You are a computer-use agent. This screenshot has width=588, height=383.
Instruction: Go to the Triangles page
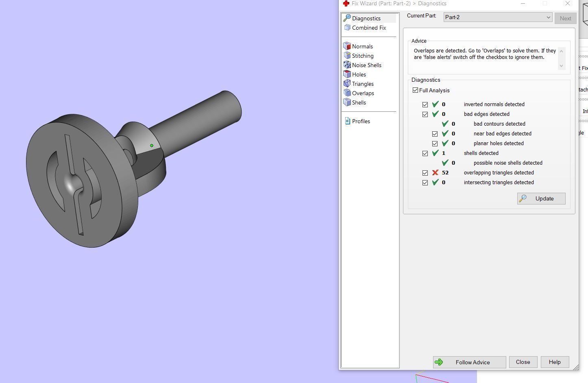pos(363,84)
